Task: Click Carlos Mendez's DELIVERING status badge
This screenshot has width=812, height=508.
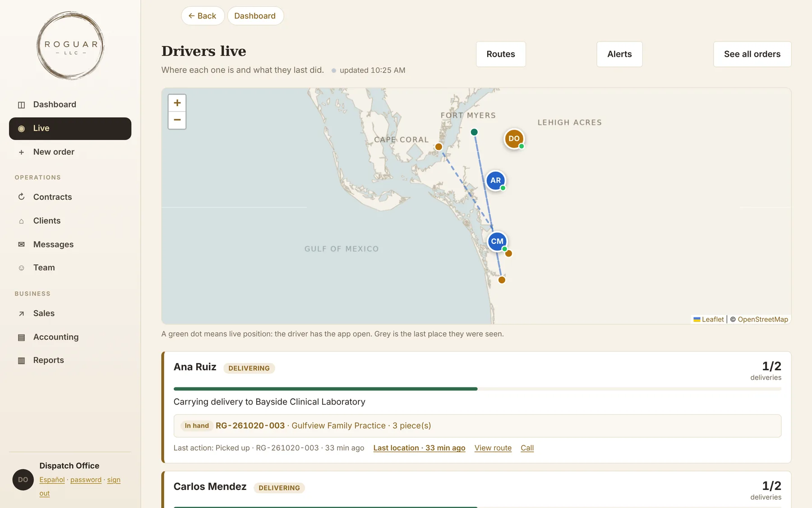Action: (x=279, y=488)
